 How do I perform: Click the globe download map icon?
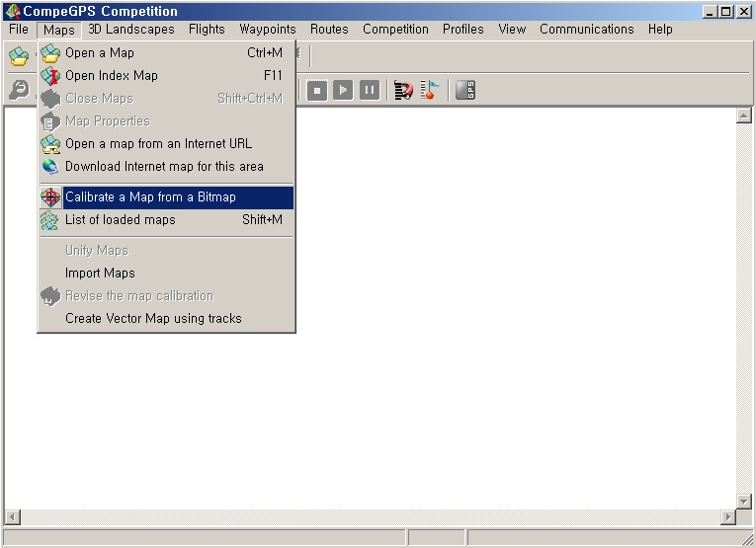coord(50,167)
